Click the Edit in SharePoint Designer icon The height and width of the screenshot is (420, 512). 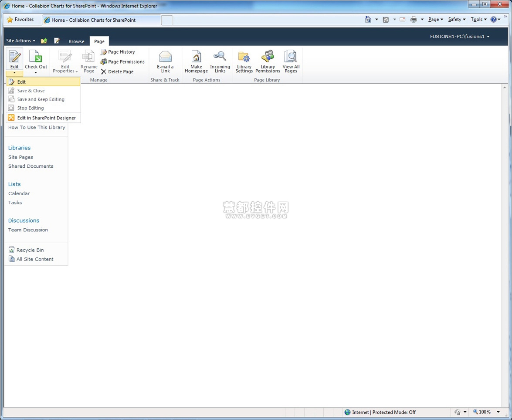tap(11, 118)
